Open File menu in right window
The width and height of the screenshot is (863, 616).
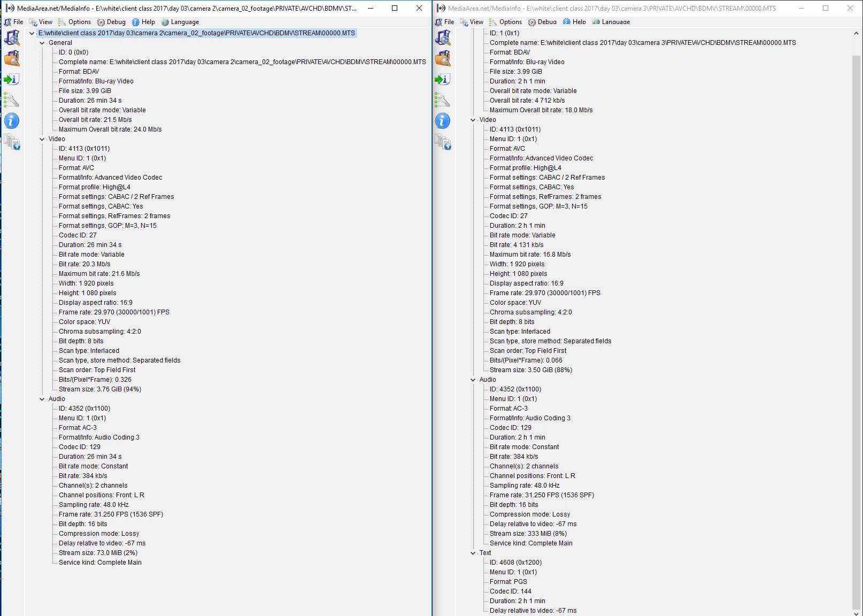[444, 22]
